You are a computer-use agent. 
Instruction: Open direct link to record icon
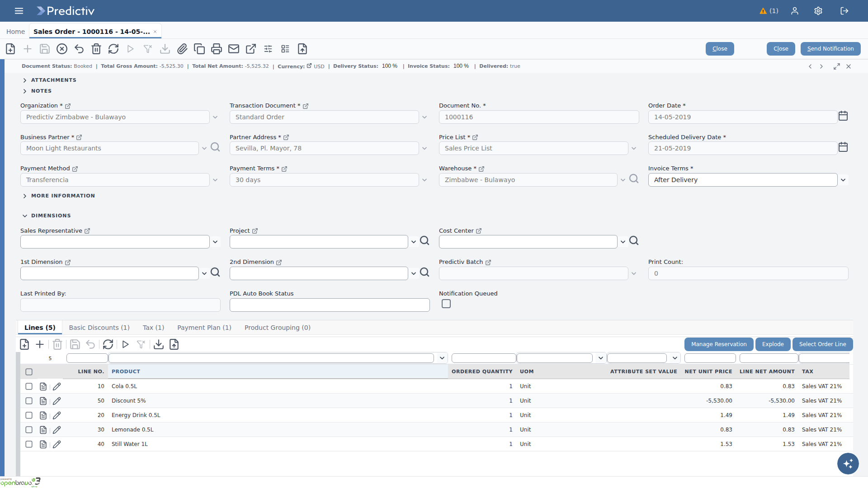point(251,49)
